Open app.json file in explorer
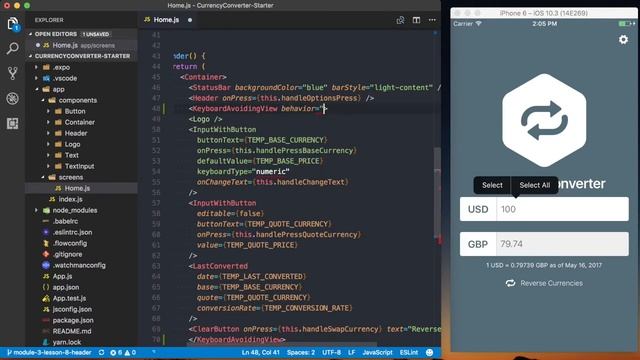 pos(66,287)
